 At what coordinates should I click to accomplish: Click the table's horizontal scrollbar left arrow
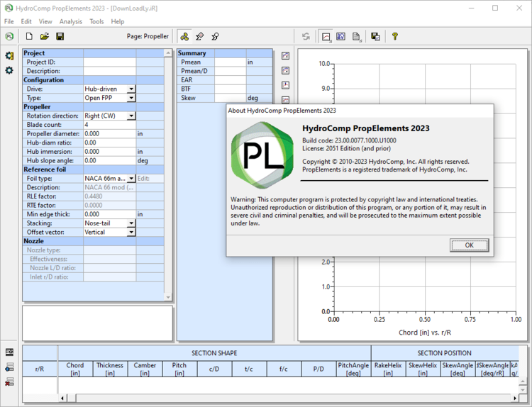62,398
